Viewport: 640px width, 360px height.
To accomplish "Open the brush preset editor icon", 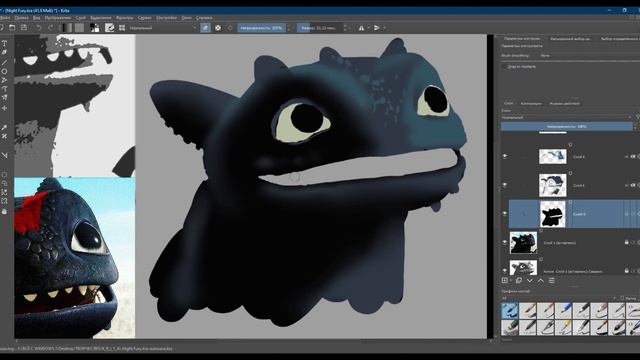I will coord(109,28).
